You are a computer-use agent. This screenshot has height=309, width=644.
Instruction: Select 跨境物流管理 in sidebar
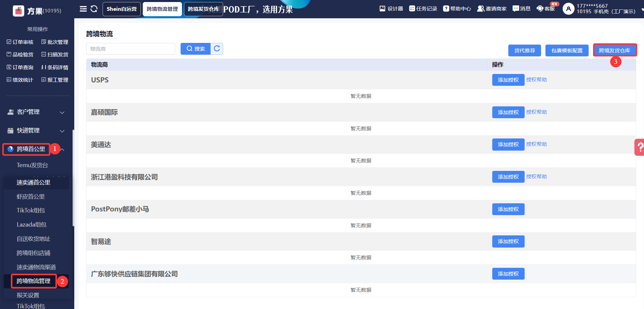33,281
